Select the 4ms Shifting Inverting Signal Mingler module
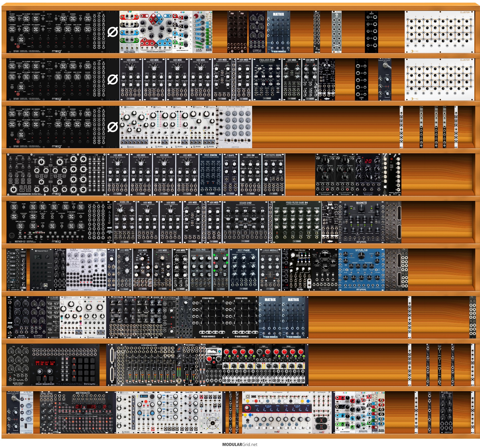The height and width of the screenshot is (448, 480). click(x=129, y=32)
